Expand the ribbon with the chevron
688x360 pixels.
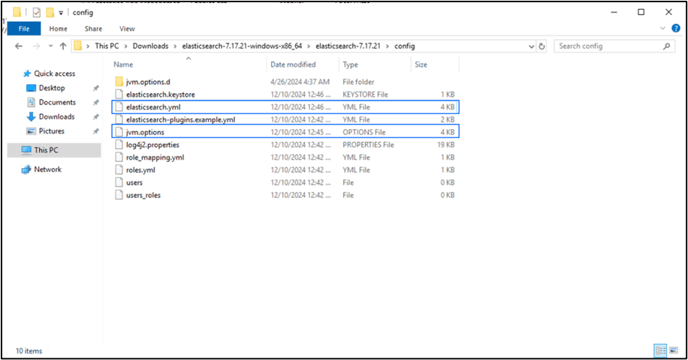[x=663, y=29]
